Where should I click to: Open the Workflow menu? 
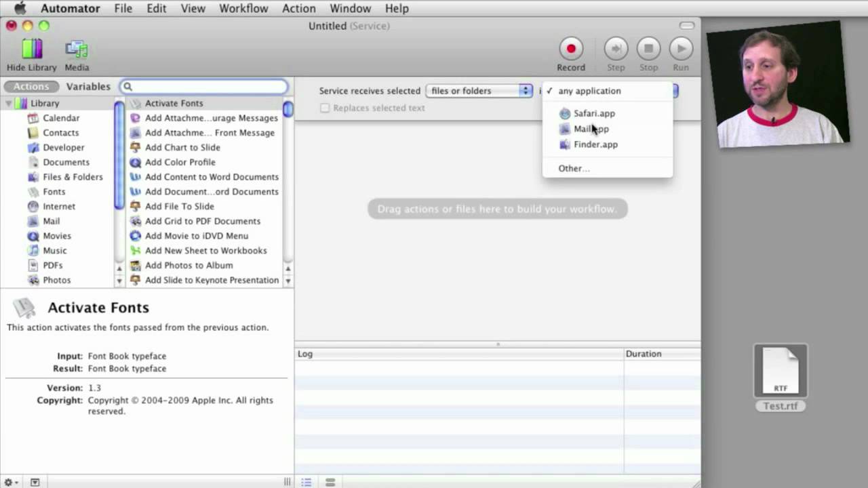point(243,8)
